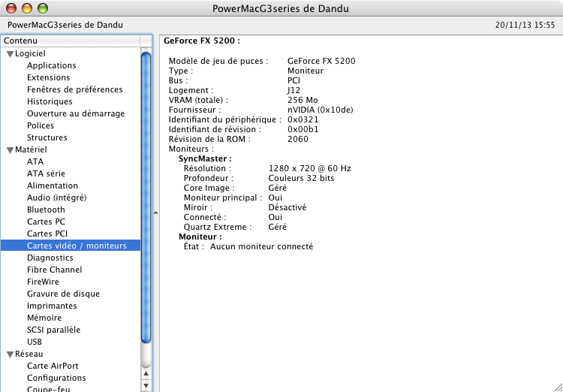The height and width of the screenshot is (392, 563).
Task: Select Carte AirPort under Réseau
Action: coord(53,366)
